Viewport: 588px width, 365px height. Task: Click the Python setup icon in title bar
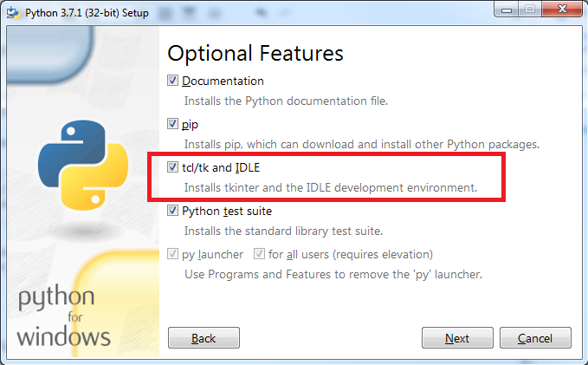click(12, 10)
